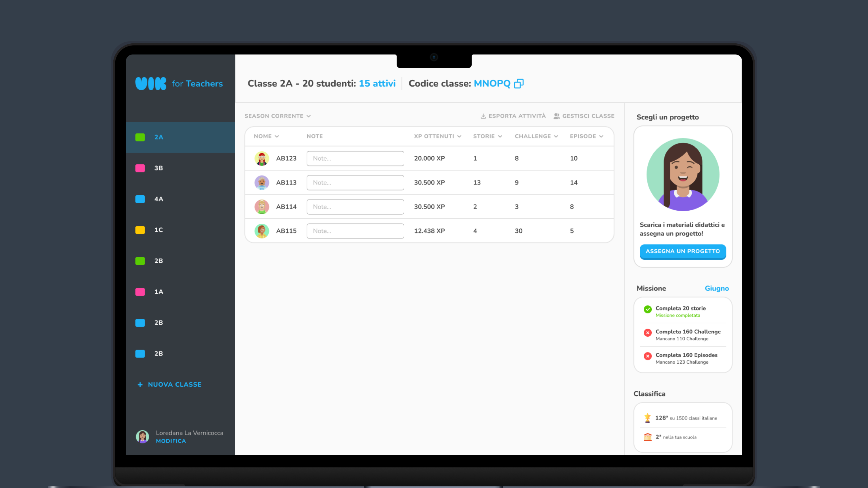
Task: Click the school building icon in Classifica
Action: pos(648,437)
